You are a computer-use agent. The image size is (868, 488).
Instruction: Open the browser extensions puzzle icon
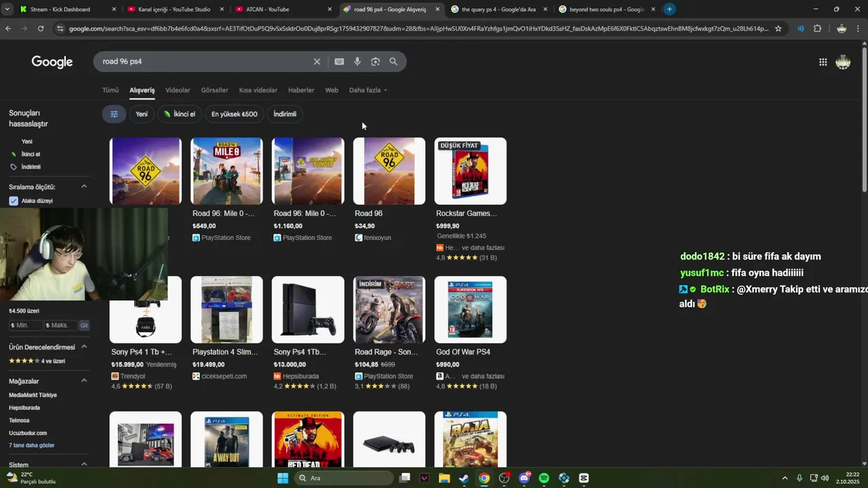coord(817,28)
